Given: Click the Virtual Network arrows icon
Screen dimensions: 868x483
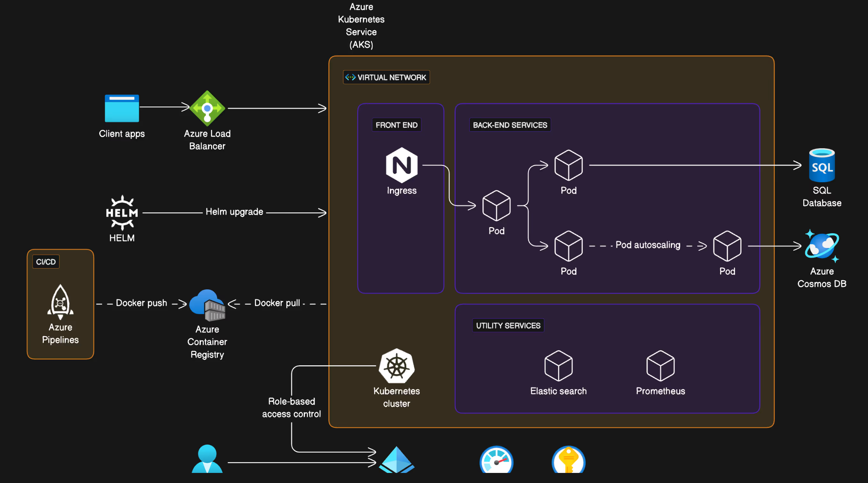Looking at the screenshot, I should coord(350,77).
